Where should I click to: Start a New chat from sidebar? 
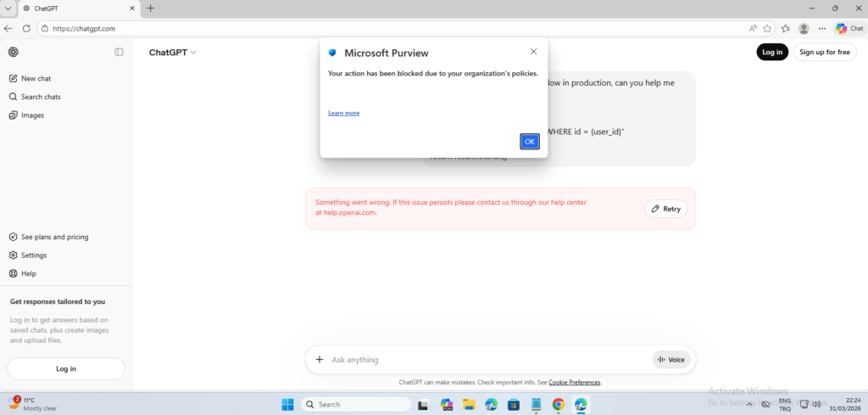36,78
